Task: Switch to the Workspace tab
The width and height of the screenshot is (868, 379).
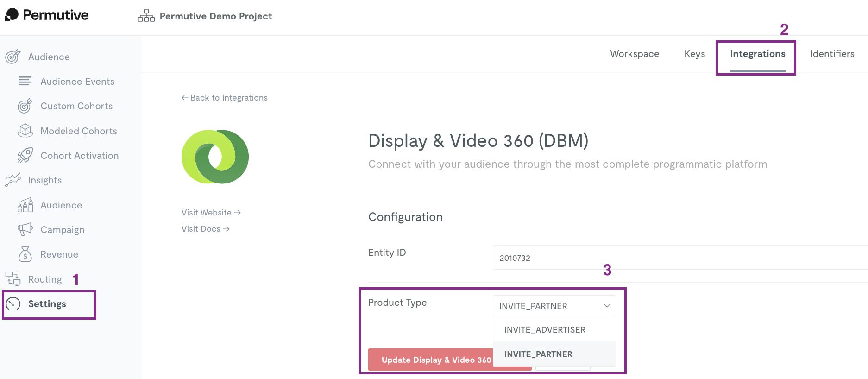Action: pyautogui.click(x=635, y=54)
